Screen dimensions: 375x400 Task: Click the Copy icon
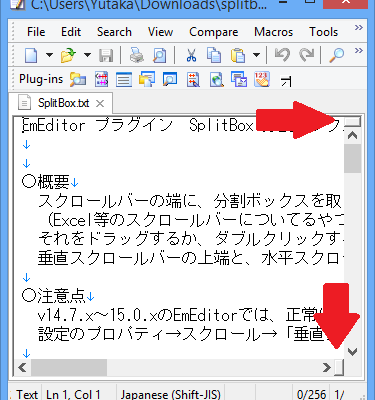pyautogui.click(x=214, y=55)
